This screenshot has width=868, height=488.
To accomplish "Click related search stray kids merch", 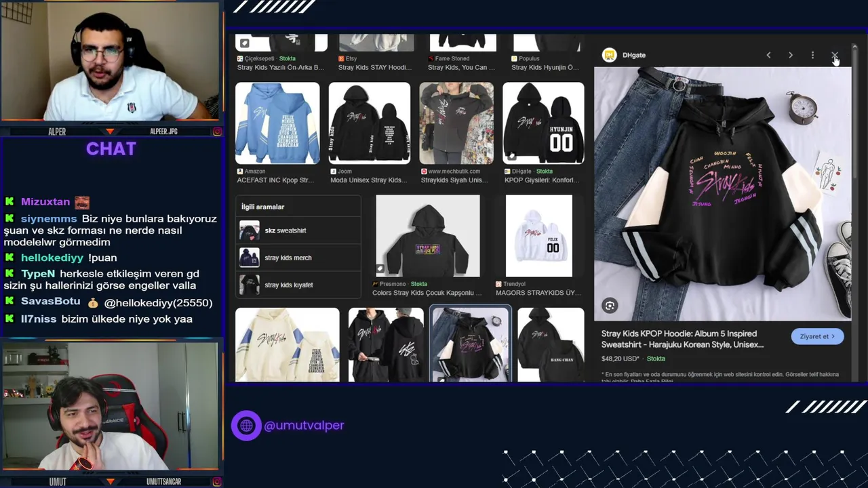I will (x=298, y=258).
